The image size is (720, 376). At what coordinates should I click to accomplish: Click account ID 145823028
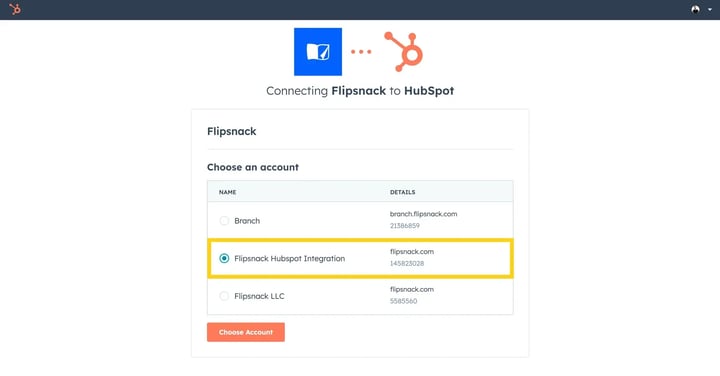point(407,264)
